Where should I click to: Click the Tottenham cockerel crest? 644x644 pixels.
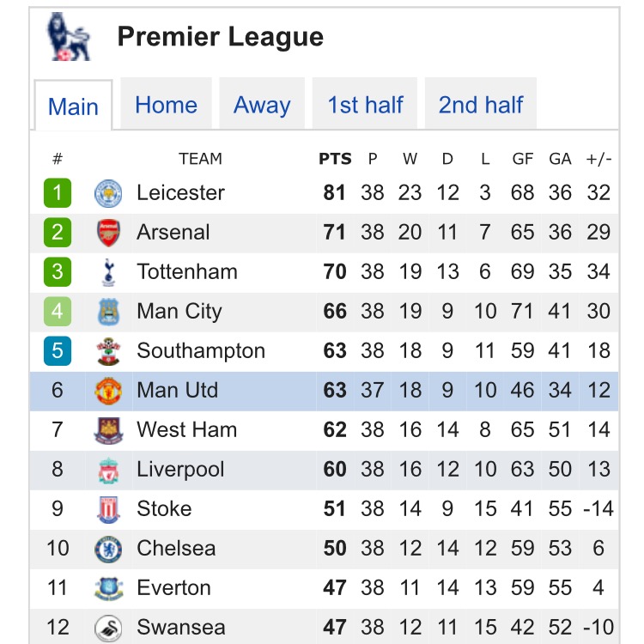click(108, 272)
